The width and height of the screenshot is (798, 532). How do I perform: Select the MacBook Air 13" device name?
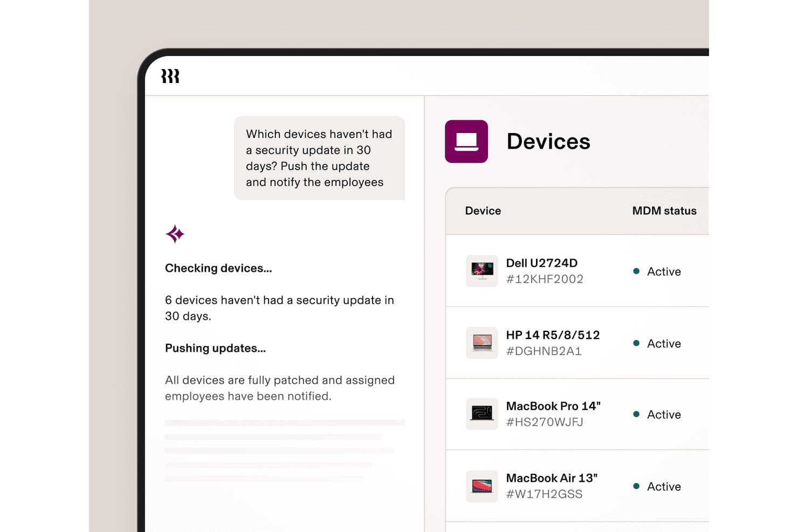pyautogui.click(x=552, y=478)
